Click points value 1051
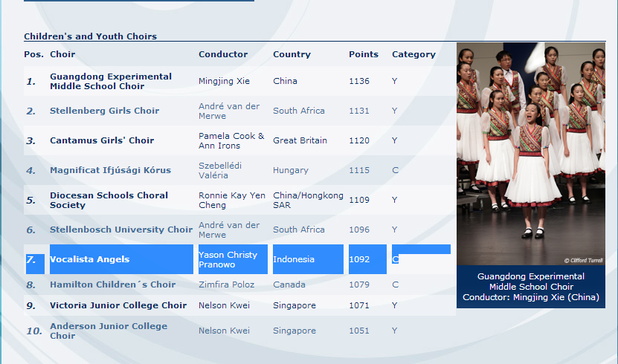The image size is (618, 364). (x=359, y=331)
